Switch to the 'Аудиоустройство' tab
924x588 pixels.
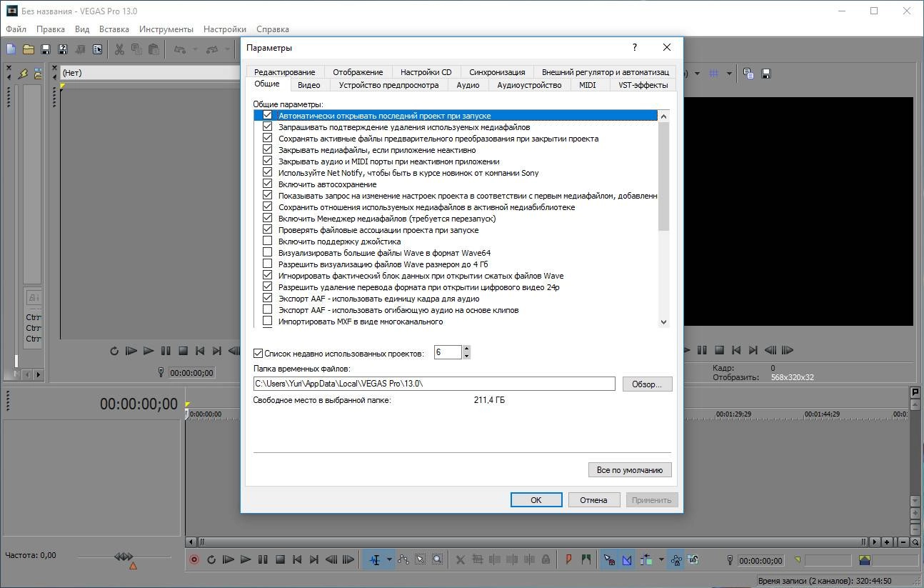click(x=529, y=85)
